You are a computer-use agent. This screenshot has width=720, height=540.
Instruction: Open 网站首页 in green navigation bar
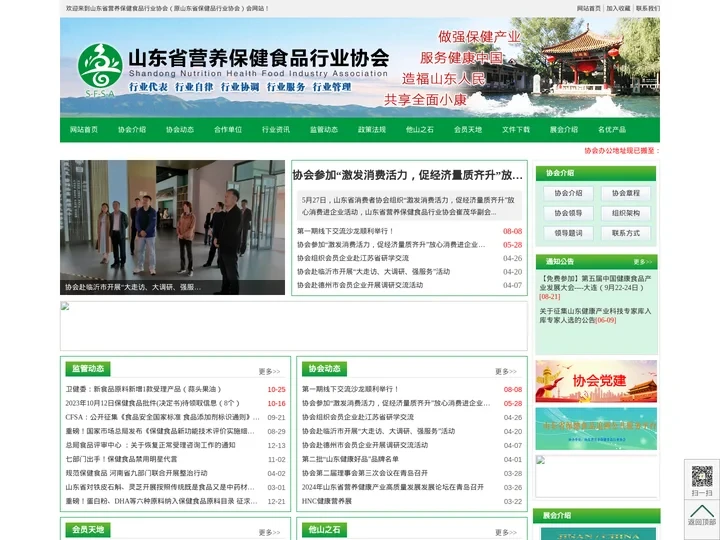[x=84, y=129]
